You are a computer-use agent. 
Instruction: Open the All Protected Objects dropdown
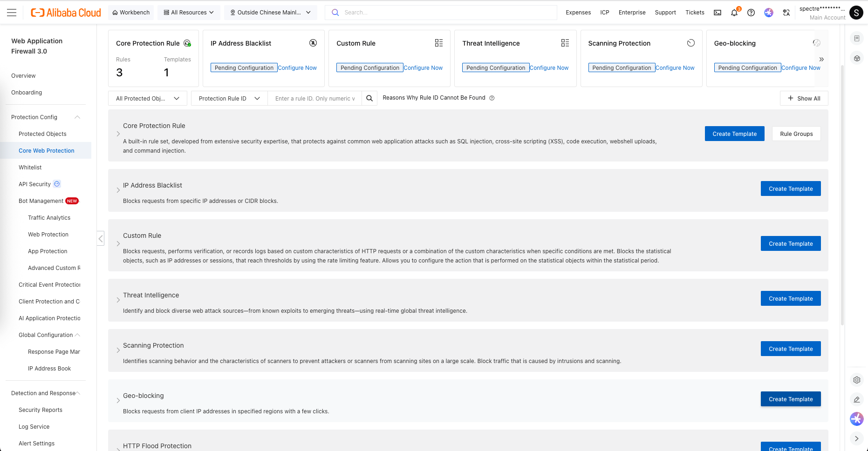point(147,98)
